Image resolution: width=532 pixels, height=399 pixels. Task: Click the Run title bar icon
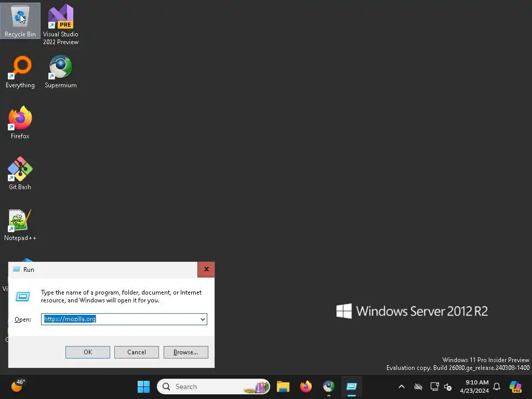click(16, 270)
